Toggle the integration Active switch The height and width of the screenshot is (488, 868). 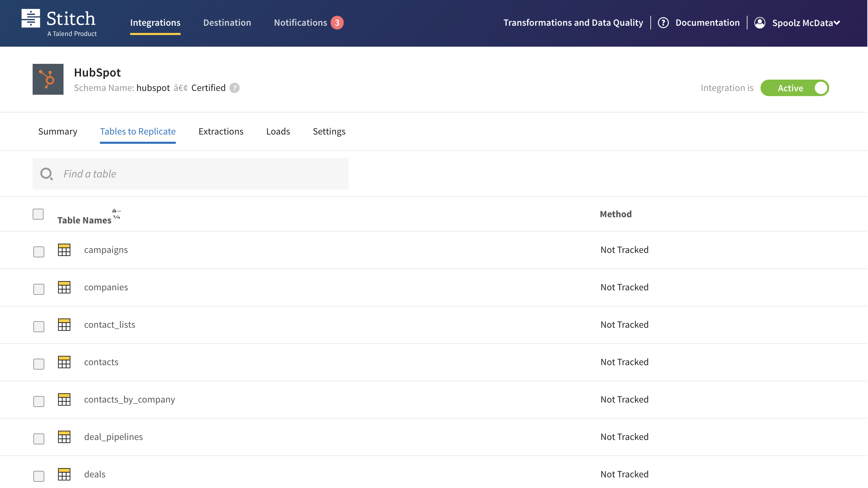pyautogui.click(x=795, y=88)
